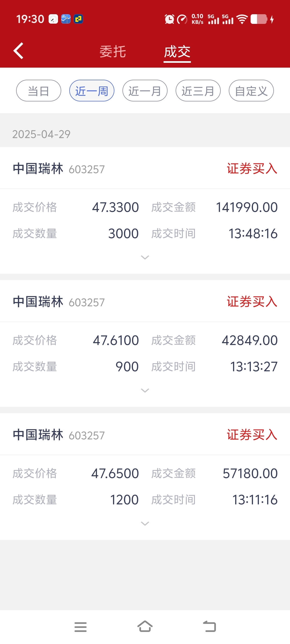Tap the 2025-04-29 date header
The width and height of the screenshot is (290, 644).
tap(41, 134)
